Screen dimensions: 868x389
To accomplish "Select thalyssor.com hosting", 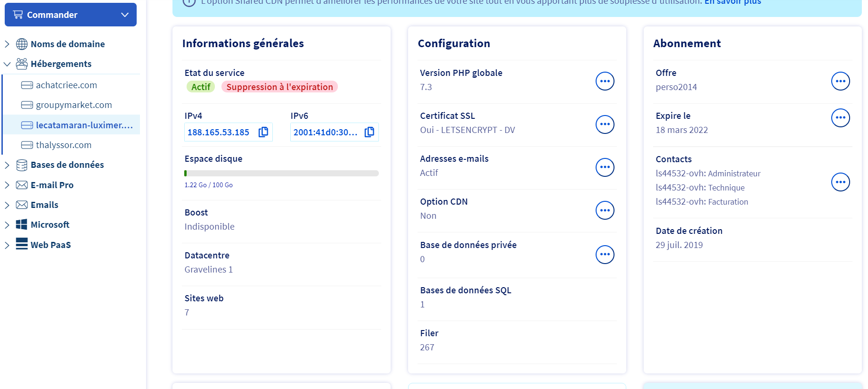I will (x=64, y=145).
